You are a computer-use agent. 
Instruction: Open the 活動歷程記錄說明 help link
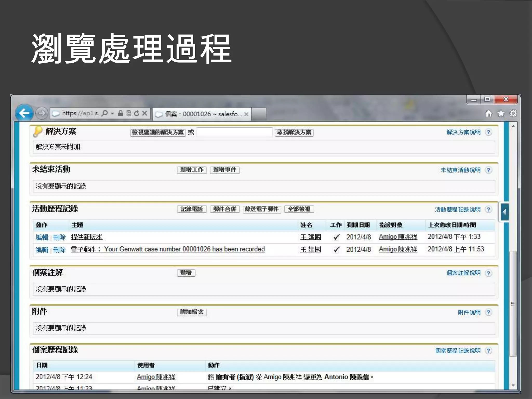click(458, 210)
